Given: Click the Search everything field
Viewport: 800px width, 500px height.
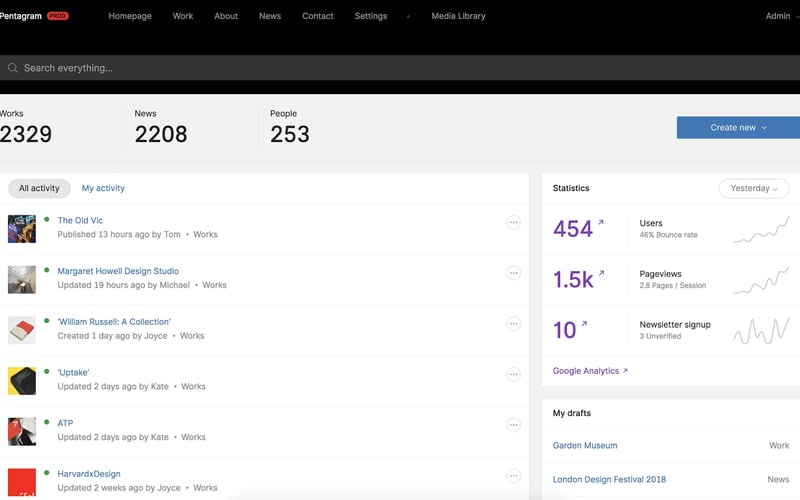Looking at the screenshot, I should click(x=400, y=68).
